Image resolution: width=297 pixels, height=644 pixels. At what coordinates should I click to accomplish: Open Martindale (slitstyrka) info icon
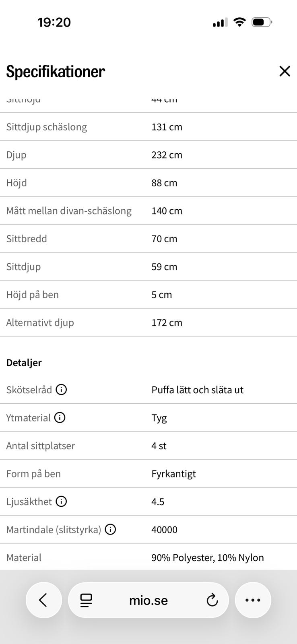click(x=110, y=529)
